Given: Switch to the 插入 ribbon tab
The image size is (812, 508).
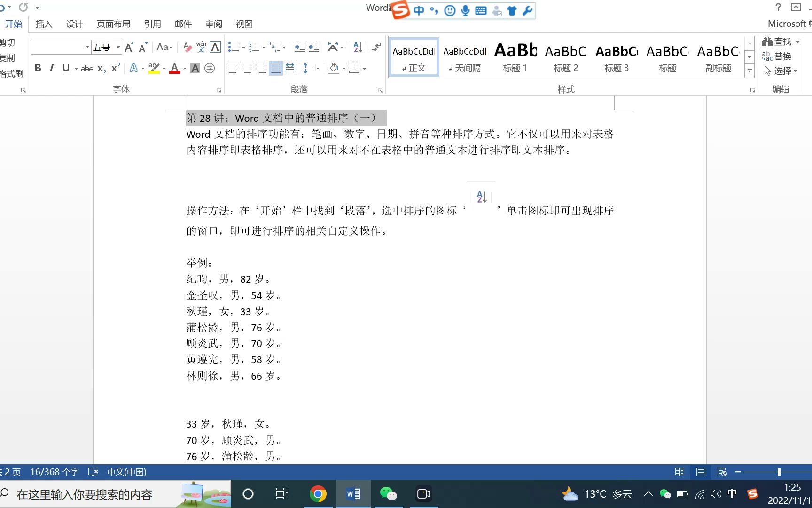Looking at the screenshot, I should [43, 24].
